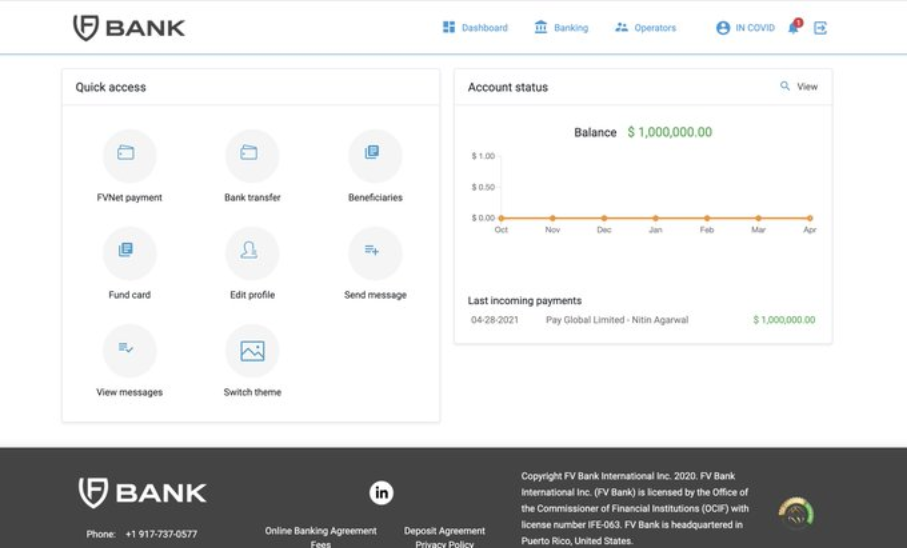Viewport: 907px width, 548px height.
Task: Click the Pay Global Limited incoming payment row
Action: pos(643,319)
